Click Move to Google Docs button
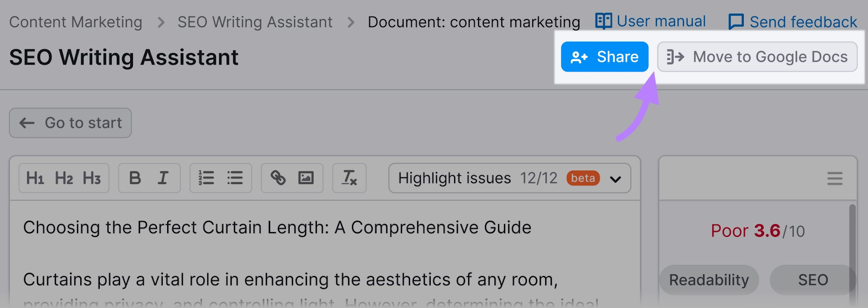 click(x=757, y=57)
